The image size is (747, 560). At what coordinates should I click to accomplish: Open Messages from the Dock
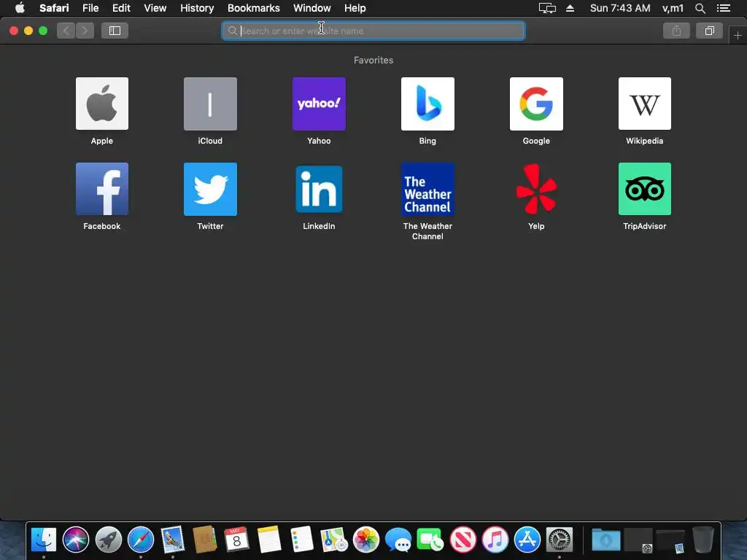(398, 540)
